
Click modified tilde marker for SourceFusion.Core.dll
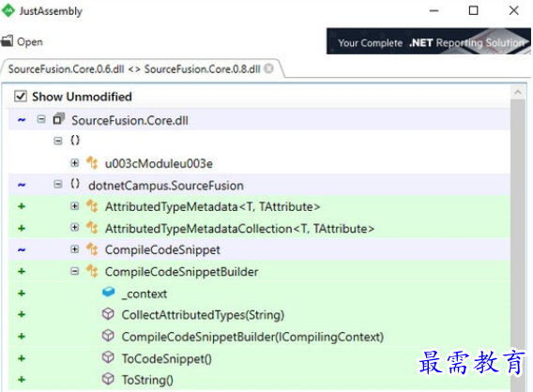pos(22,120)
